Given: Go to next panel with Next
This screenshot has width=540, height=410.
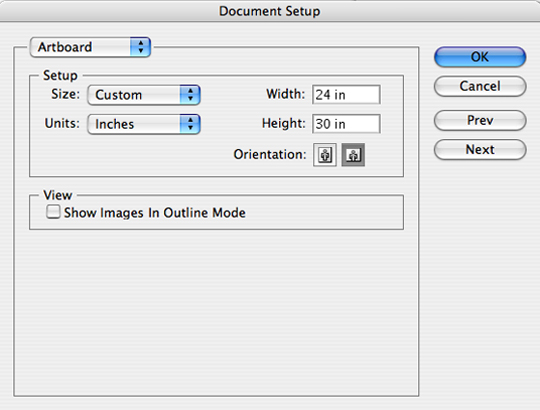Looking at the screenshot, I should pyautogui.click(x=480, y=149).
